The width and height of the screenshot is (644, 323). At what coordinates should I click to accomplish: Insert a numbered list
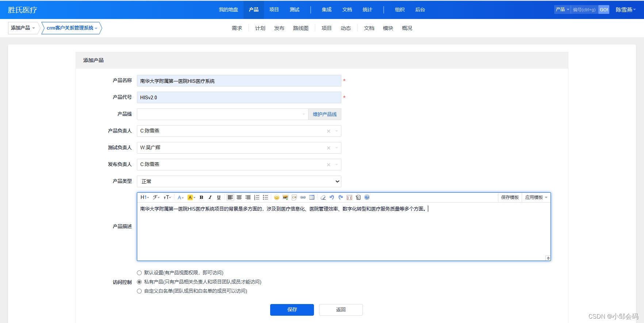tap(257, 197)
